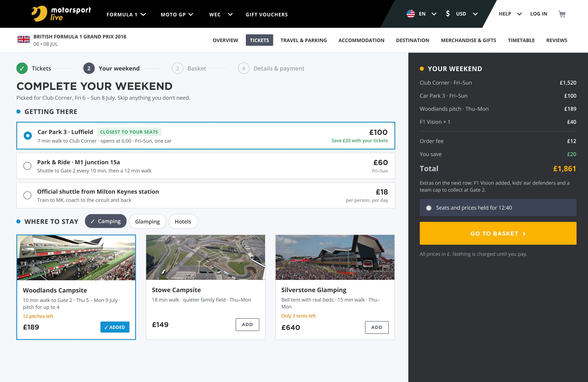Toggle the Glamping filter chip
The width and height of the screenshot is (588, 382).
[147, 221]
